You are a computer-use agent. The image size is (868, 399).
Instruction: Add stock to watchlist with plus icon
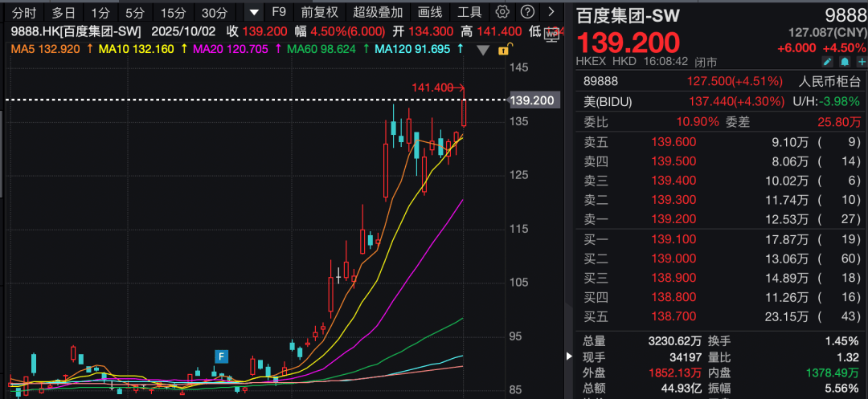click(861, 61)
